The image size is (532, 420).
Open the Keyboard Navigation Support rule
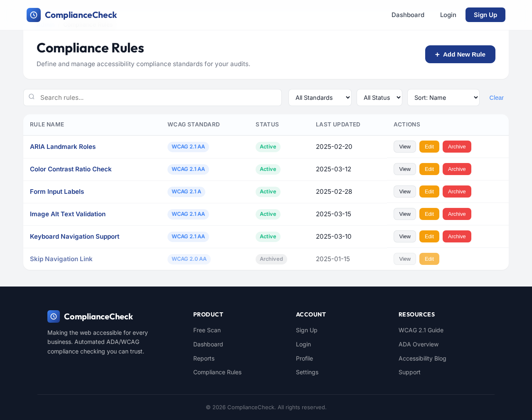[x=74, y=237]
